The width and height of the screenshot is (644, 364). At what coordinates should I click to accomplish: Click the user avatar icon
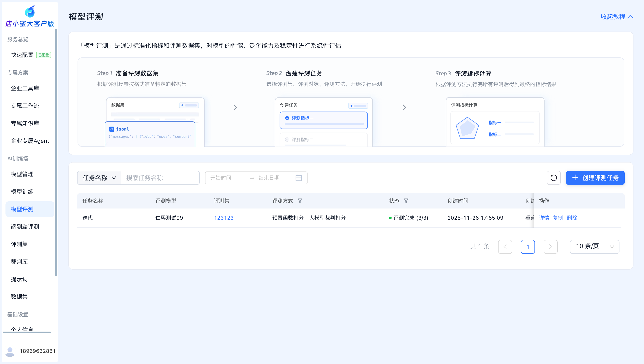pos(10,351)
